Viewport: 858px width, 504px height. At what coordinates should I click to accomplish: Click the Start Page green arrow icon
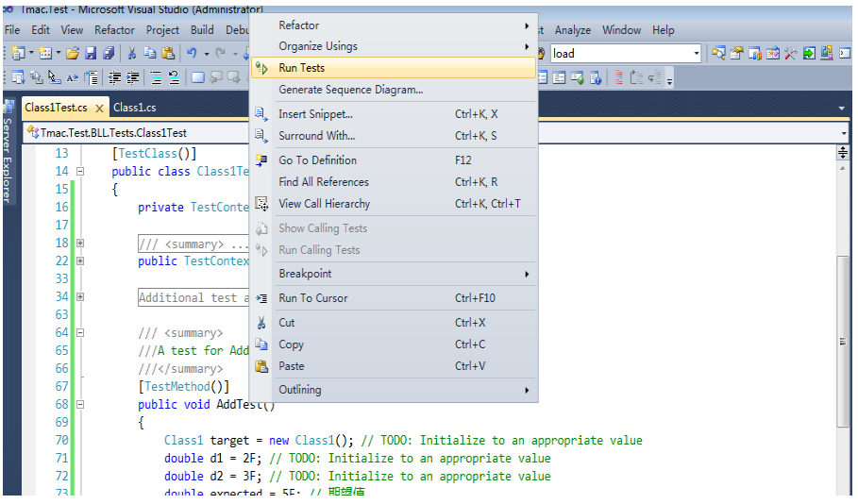[x=809, y=53]
